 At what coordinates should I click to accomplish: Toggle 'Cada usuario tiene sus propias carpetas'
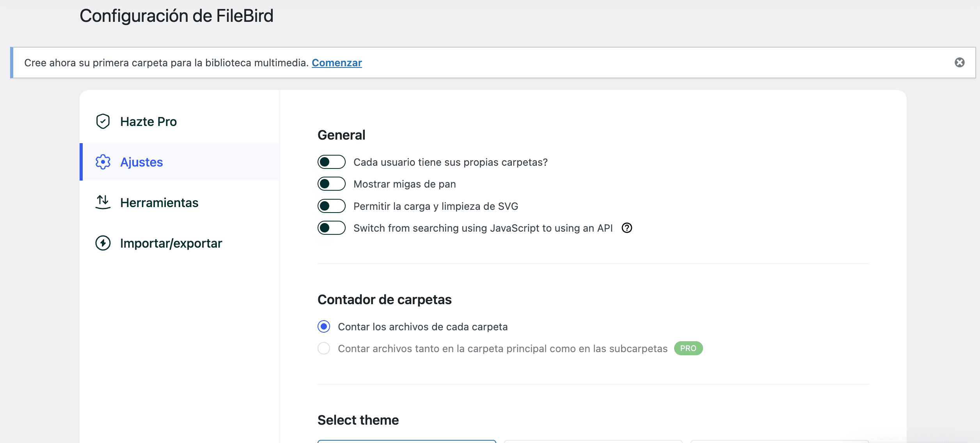click(x=331, y=162)
